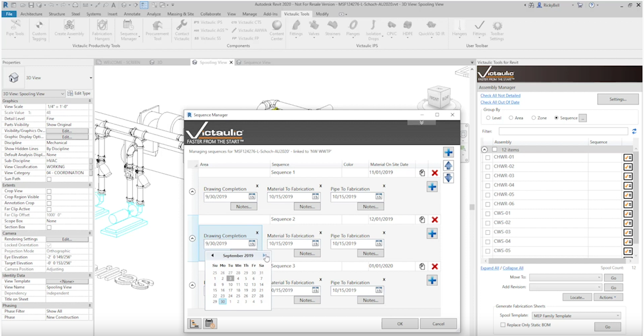
Task: Go to next month in the calendar popup
Action: 264,255
